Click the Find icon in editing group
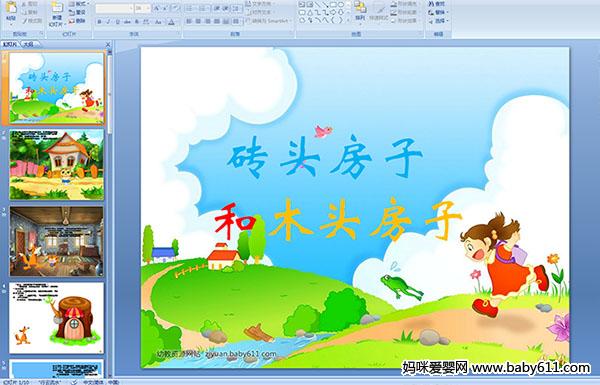 click(x=437, y=4)
